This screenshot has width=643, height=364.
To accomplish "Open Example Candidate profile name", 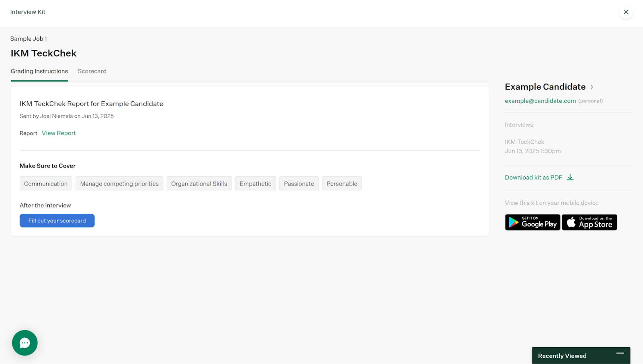I will tap(545, 87).
